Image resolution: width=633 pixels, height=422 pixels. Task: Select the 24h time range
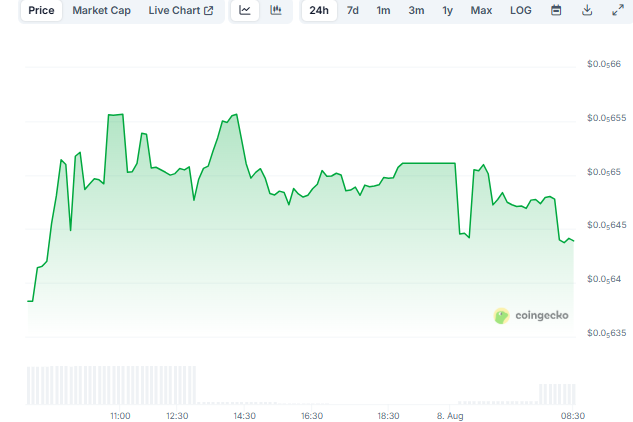tap(319, 10)
